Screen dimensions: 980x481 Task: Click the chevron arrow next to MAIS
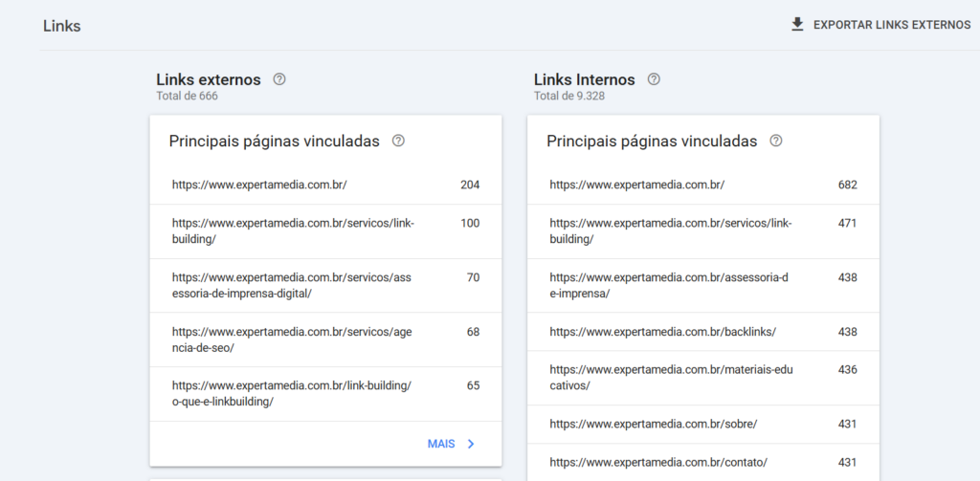470,444
